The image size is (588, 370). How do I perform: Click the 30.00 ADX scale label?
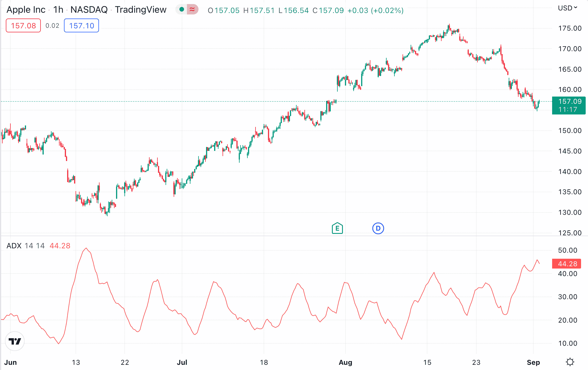click(x=567, y=297)
